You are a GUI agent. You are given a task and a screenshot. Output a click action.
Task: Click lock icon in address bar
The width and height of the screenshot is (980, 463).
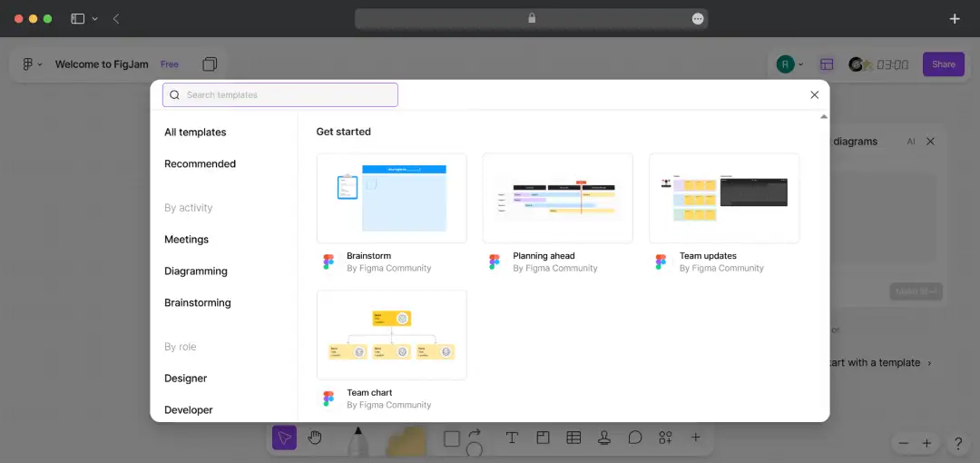(x=532, y=18)
